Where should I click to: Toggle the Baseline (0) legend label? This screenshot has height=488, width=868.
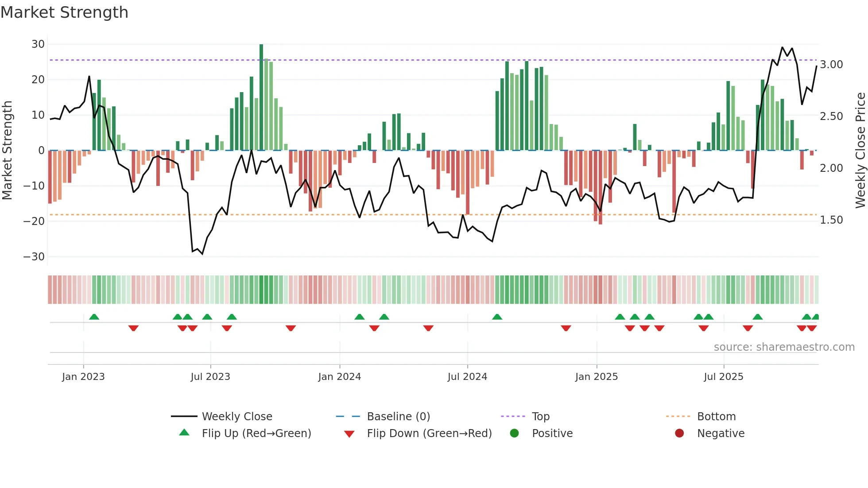399,416
